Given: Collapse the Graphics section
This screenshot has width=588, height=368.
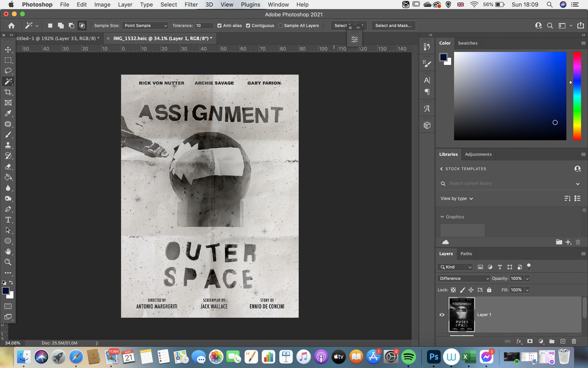Looking at the screenshot, I should tap(442, 217).
